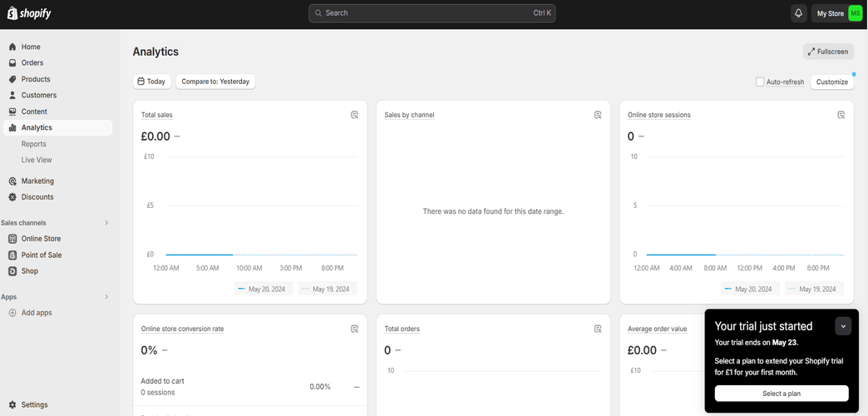This screenshot has height=416, width=868.
Task: Toggle May 19, 2024 series in sessions legend
Action: point(814,290)
